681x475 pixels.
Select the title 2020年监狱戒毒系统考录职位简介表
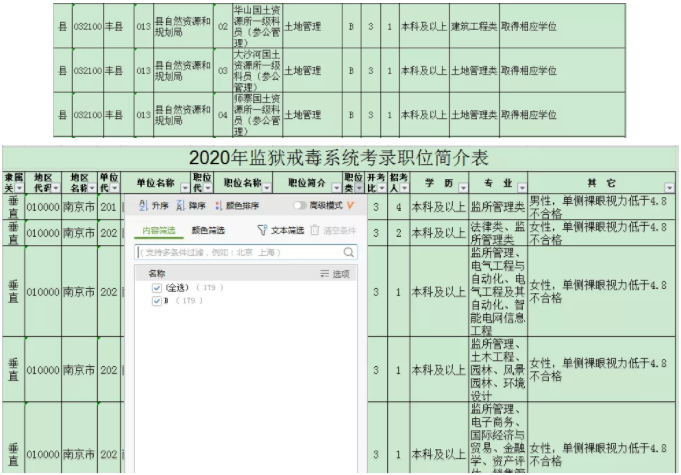click(339, 158)
